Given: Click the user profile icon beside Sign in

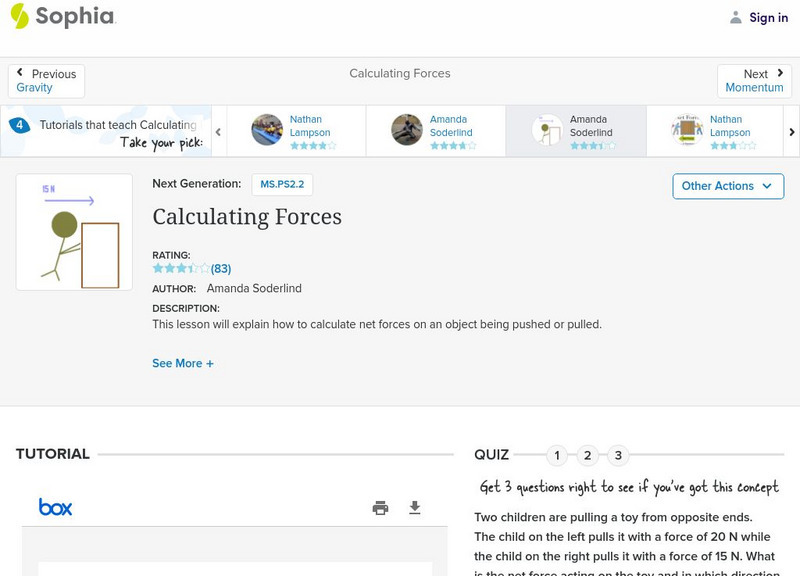Looking at the screenshot, I should point(735,18).
